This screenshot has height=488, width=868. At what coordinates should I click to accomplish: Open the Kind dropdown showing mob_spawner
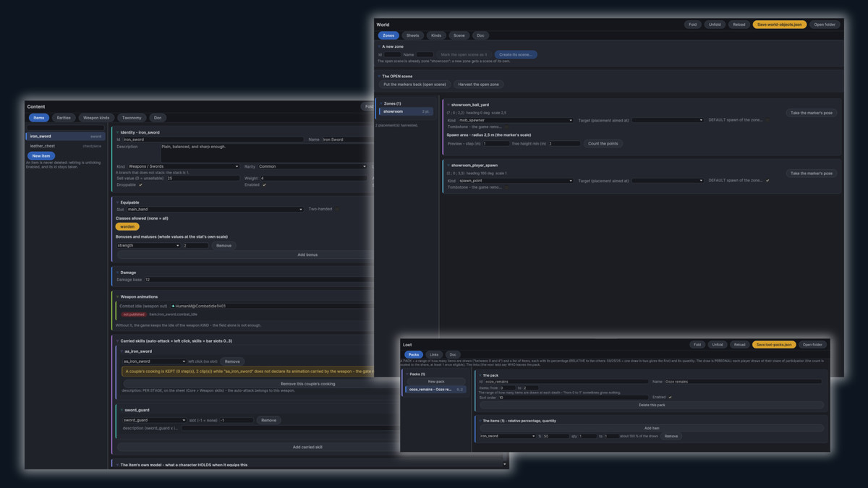[515, 120]
